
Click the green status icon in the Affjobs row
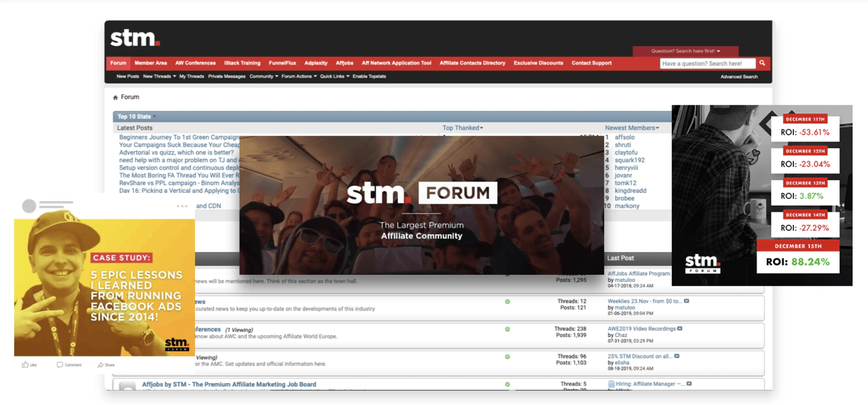click(507, 384)
